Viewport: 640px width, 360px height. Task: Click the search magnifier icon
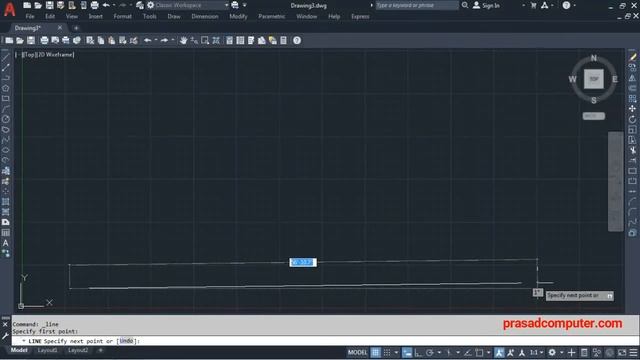point(465,5)
